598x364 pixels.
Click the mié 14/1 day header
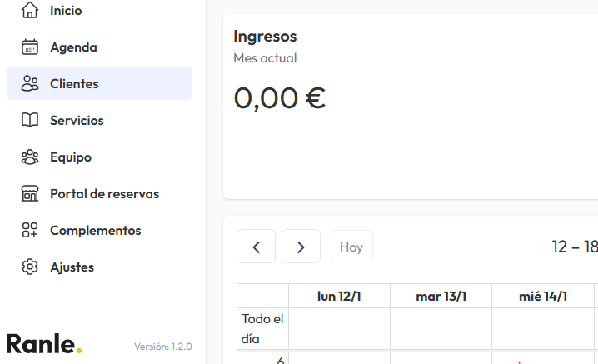coord(542,297)
